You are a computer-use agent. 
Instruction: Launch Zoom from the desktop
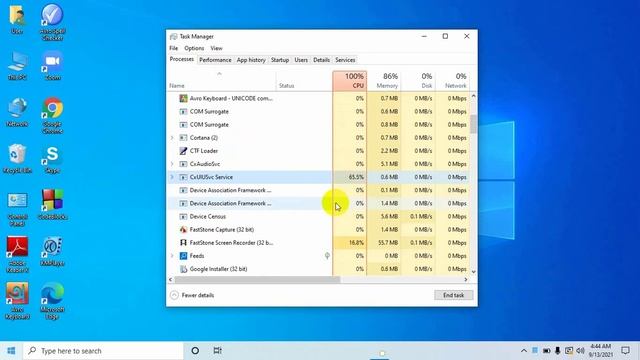click(52, 66)
